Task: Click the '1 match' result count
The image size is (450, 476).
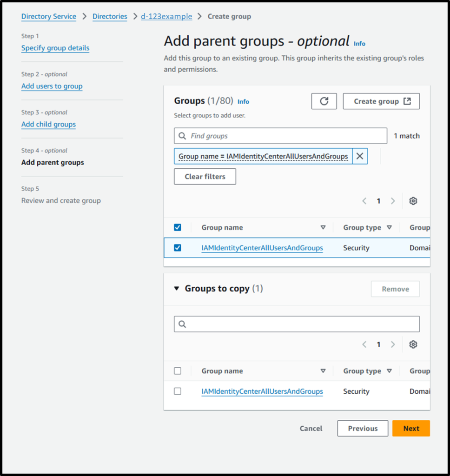Action: [407, 136]
